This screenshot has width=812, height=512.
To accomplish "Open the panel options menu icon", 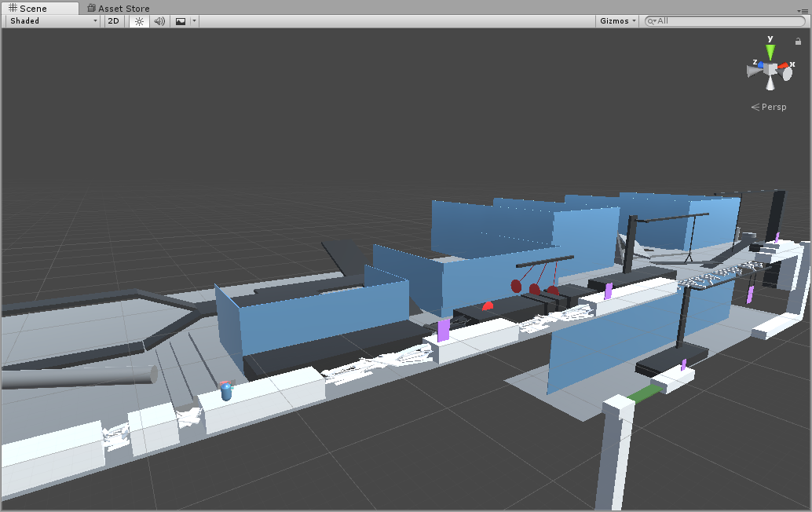I will point(802,11).
